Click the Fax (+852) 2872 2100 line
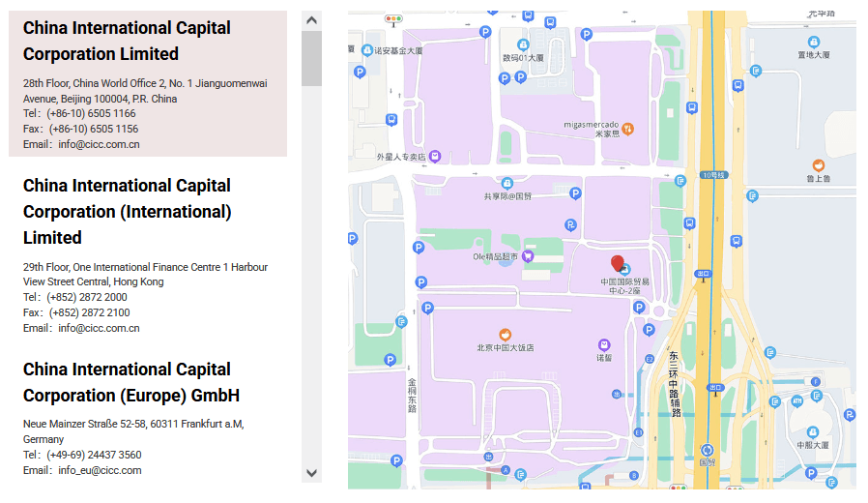This screenshot has width=868, height=503. click(76, 313)
